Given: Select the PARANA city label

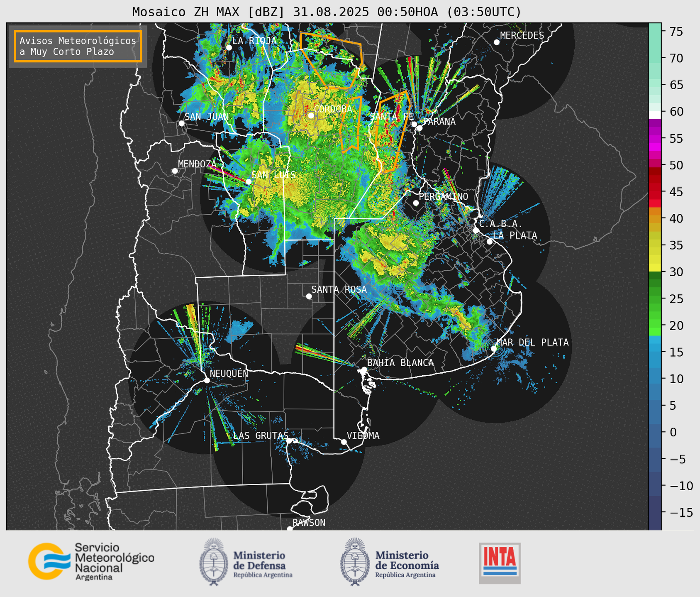Looking at the screenshot, I should [x=439, y=122].
